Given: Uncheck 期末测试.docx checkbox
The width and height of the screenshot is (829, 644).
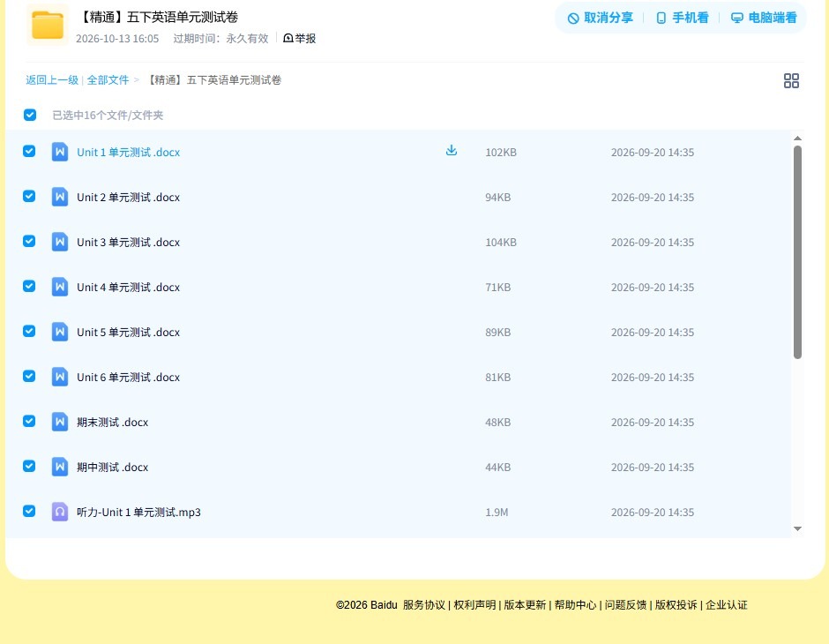Looking at the screenshot, I should 29,421.
